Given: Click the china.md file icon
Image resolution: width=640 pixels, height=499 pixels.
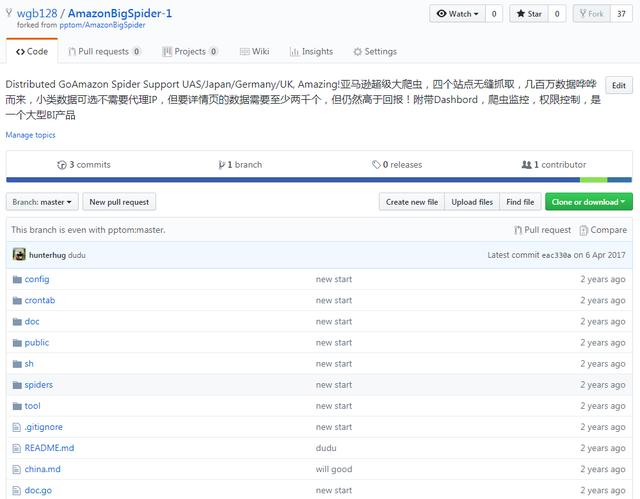Looking at the screenshot, I should click(16, 470).
